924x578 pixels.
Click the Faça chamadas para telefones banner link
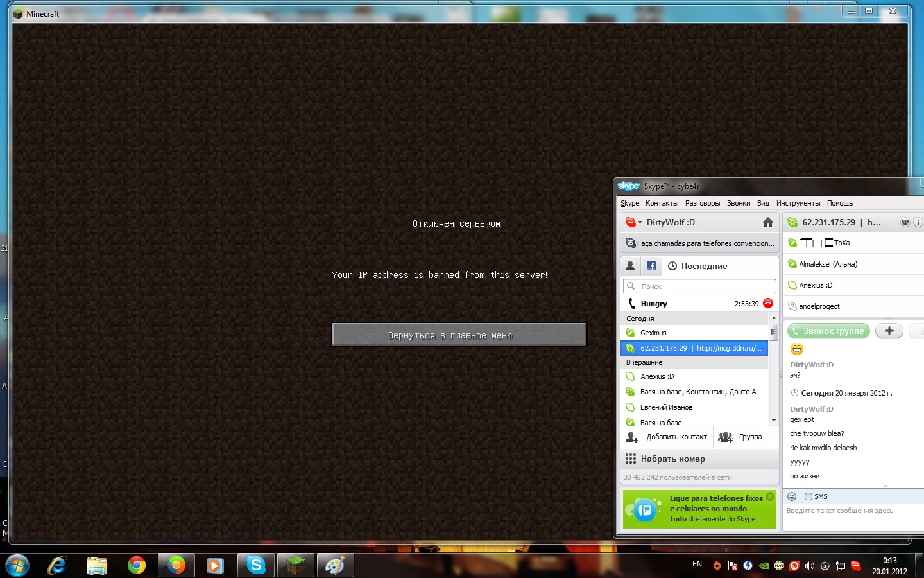pyautogui.click(x=700, y=243)
